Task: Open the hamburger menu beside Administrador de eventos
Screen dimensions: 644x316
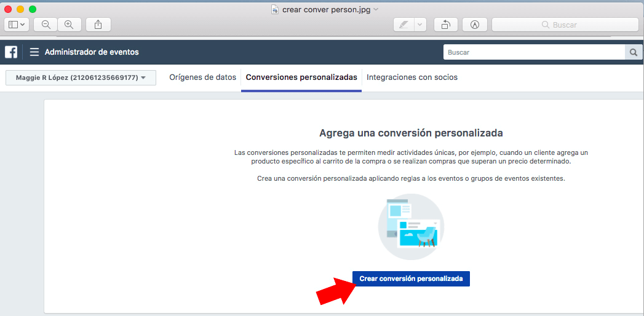Action: pos(34,52)
